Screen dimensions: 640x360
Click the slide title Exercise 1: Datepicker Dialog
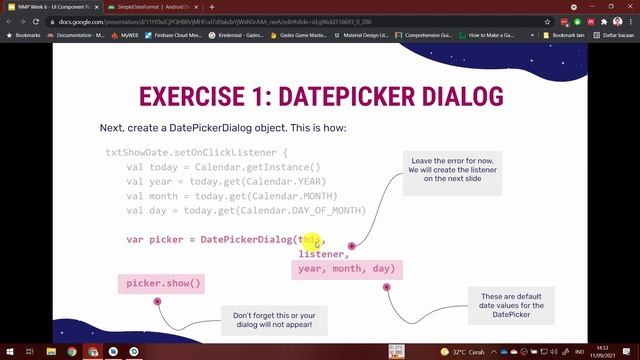tap(321, 96)
